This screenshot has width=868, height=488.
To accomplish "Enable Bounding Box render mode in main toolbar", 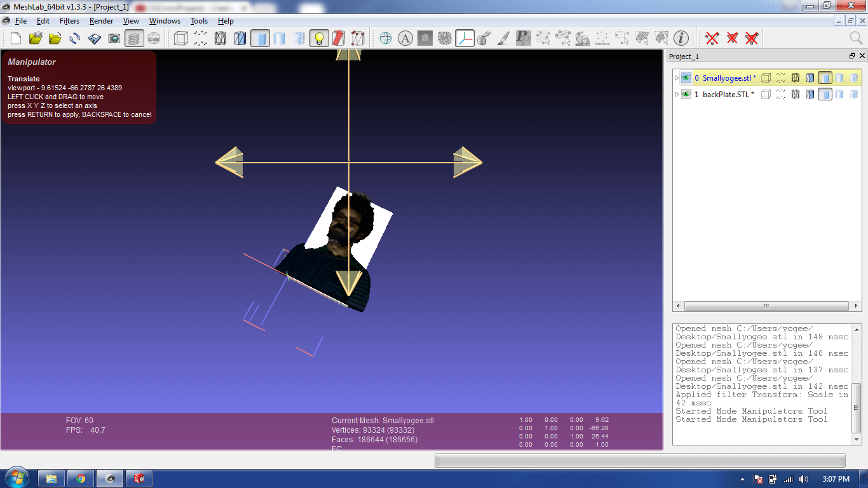I will pos(181,39).
